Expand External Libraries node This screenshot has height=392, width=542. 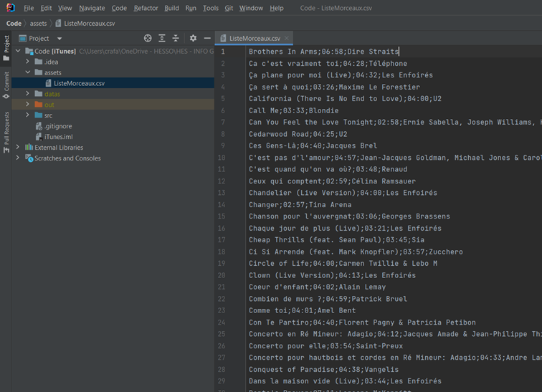(x=18, y=147)
